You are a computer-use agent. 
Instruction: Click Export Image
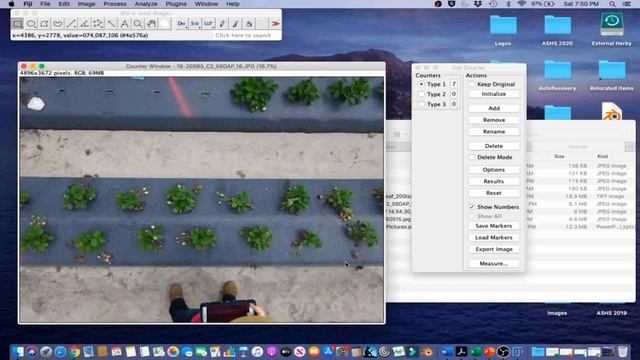pyautogui.click(x=494, y=249)
